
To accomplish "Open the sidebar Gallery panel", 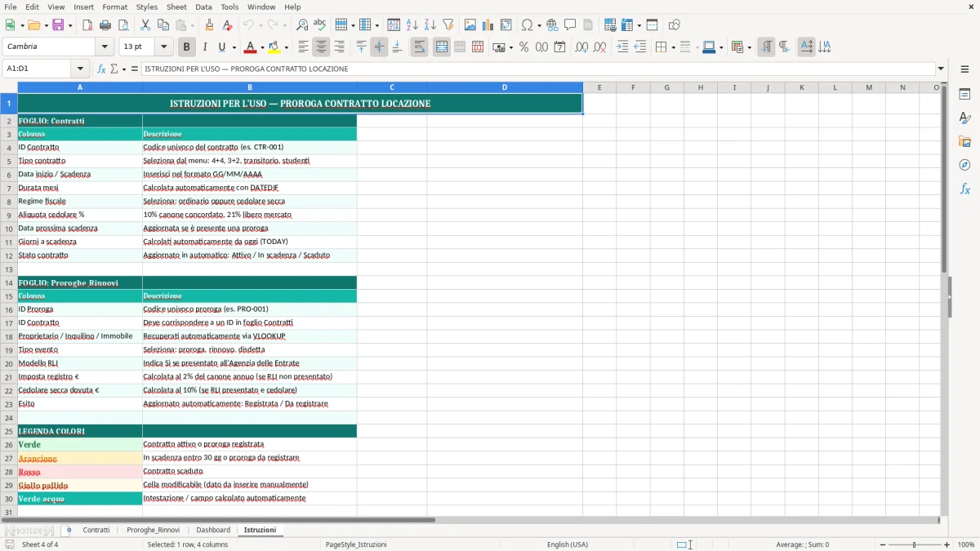I will [964, 142].
